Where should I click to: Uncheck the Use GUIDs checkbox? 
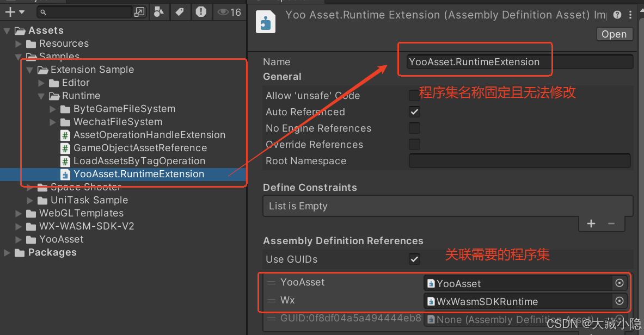(x=414, y=259)
